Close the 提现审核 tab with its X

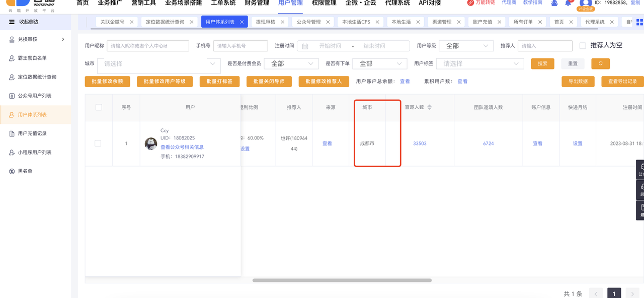(283, 22)
